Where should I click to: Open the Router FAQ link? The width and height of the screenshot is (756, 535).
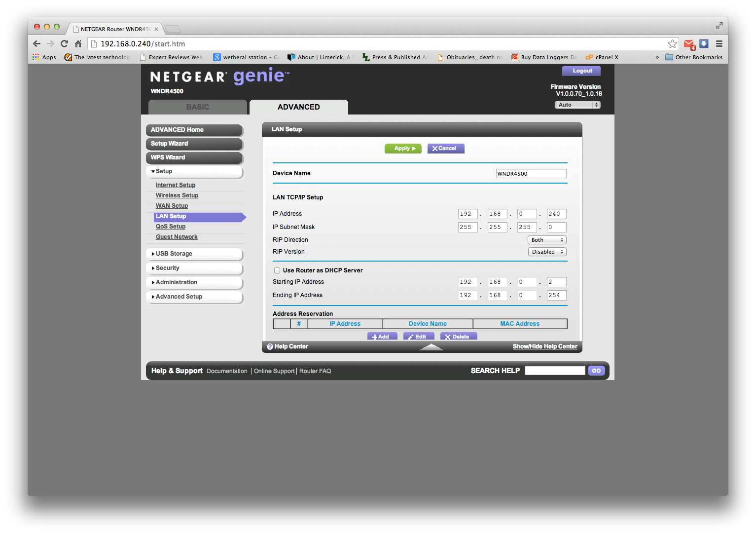315,371
